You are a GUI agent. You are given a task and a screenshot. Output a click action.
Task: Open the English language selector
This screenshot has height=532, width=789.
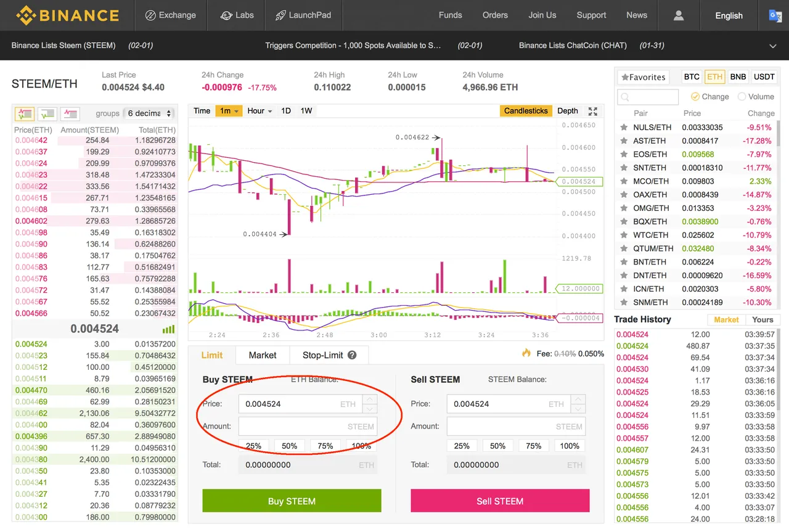(x=729, y=15)
